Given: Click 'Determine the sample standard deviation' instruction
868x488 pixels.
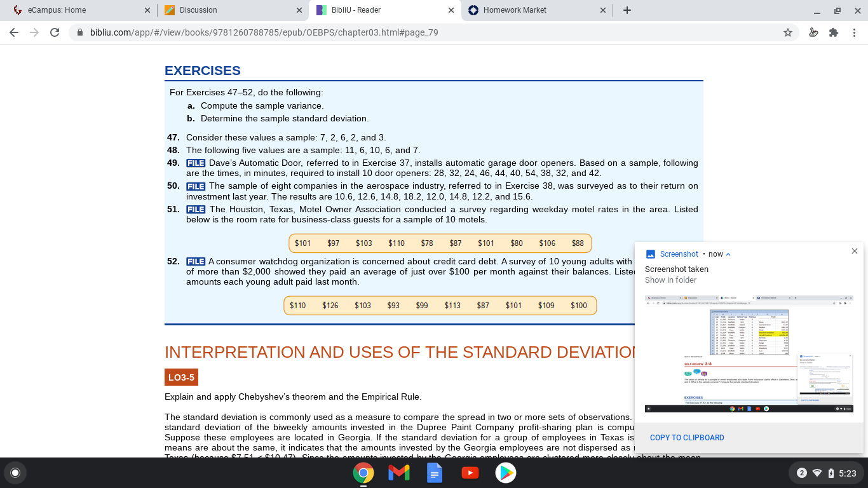Looking at the screenshot, I should pos(285,119).
